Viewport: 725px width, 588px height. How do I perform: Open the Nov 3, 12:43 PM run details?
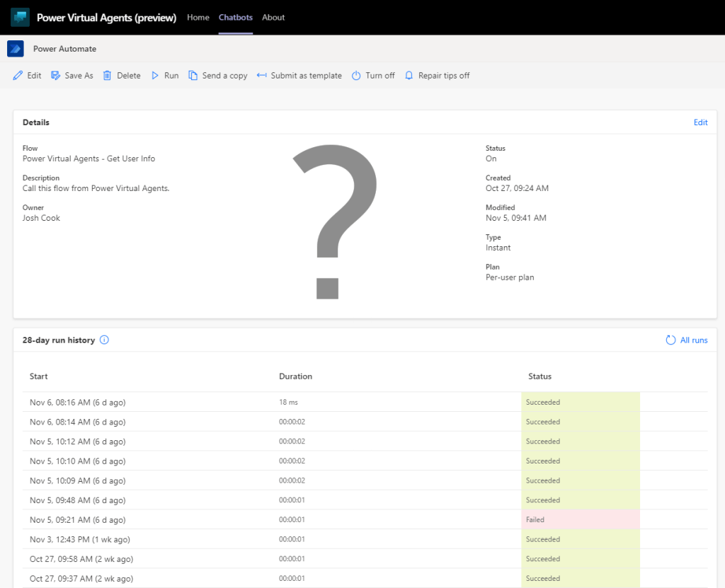78,539
